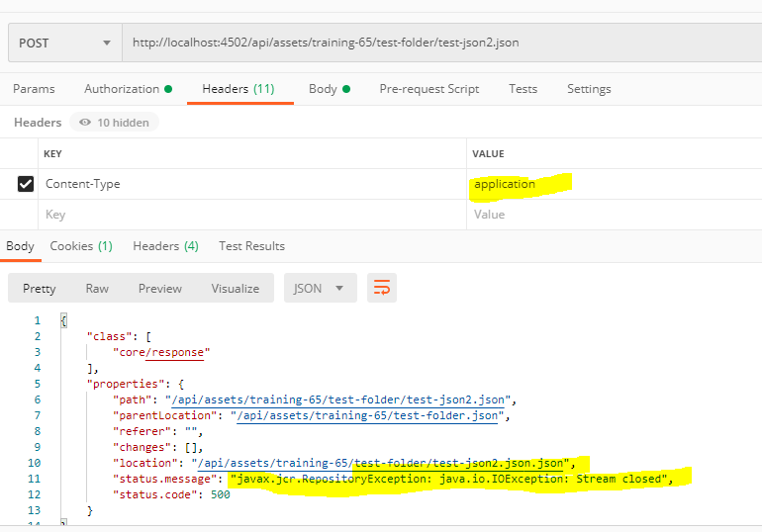Open the request Settings tab
Screen dimensions: 762x532
click(589, 89)
